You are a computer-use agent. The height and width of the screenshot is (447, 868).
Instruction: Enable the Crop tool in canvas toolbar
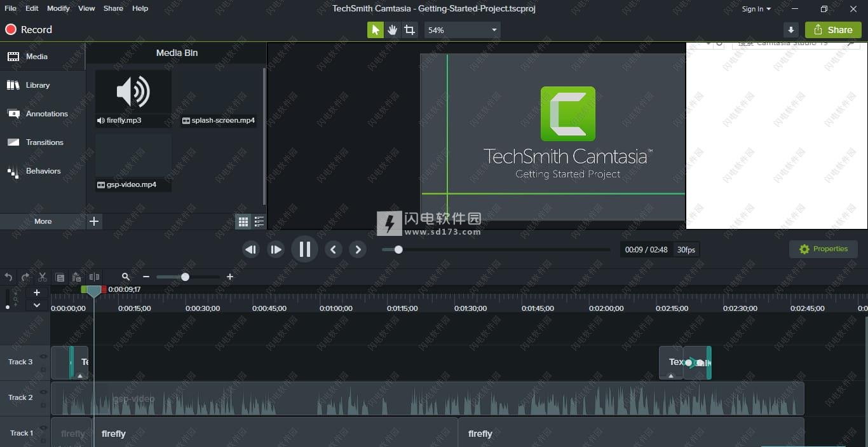[x=410, y=30]
